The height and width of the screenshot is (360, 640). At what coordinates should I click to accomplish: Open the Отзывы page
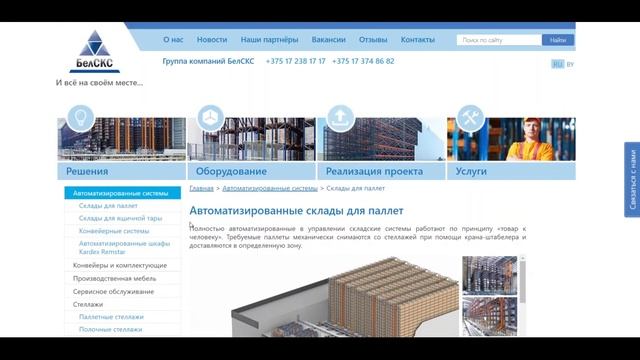[x=373, y=40]
